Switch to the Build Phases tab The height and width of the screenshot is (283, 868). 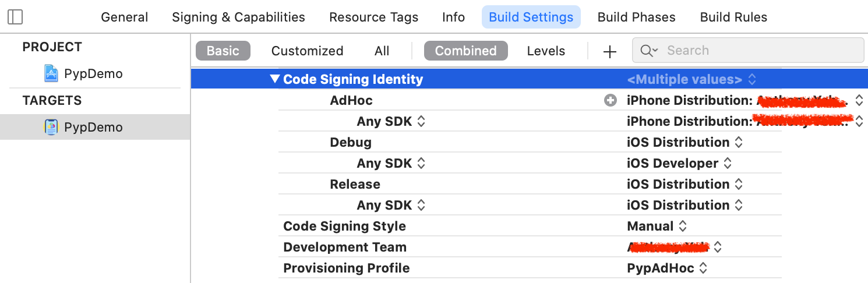(636, 17)
